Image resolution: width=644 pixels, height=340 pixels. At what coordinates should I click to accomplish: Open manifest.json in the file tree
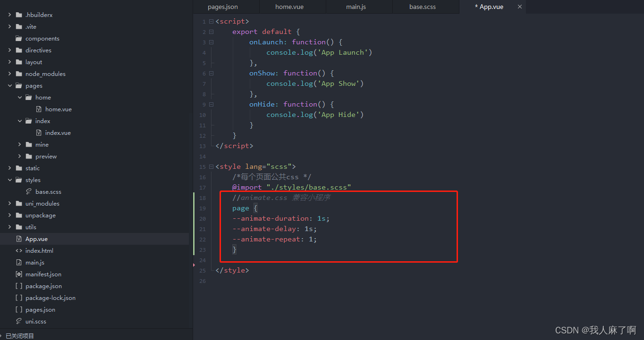(43, 274)
